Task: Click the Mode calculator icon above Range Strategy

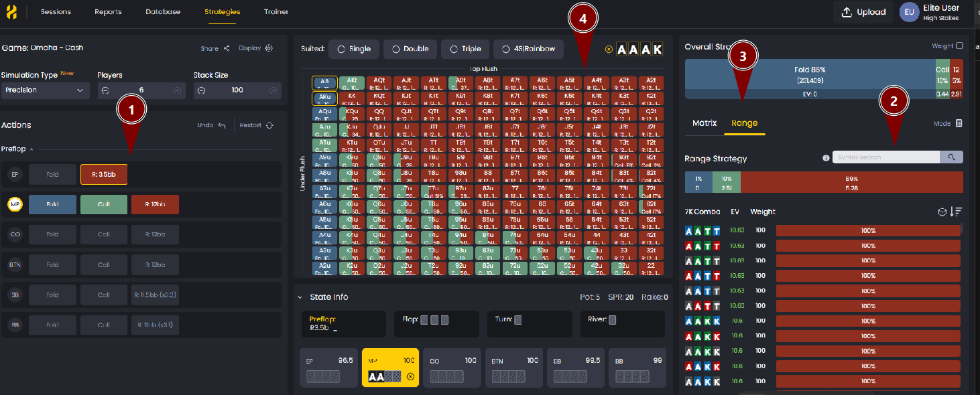Action: point(960,123)
